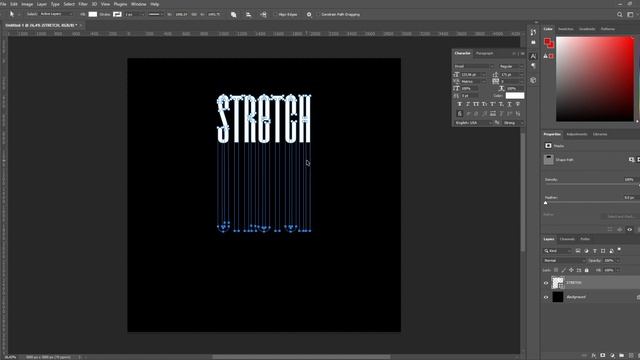Image resolution: width=640 pixels, height=360 pixels.
Task: Click the path alignment icon
Action: click(249, 14)
